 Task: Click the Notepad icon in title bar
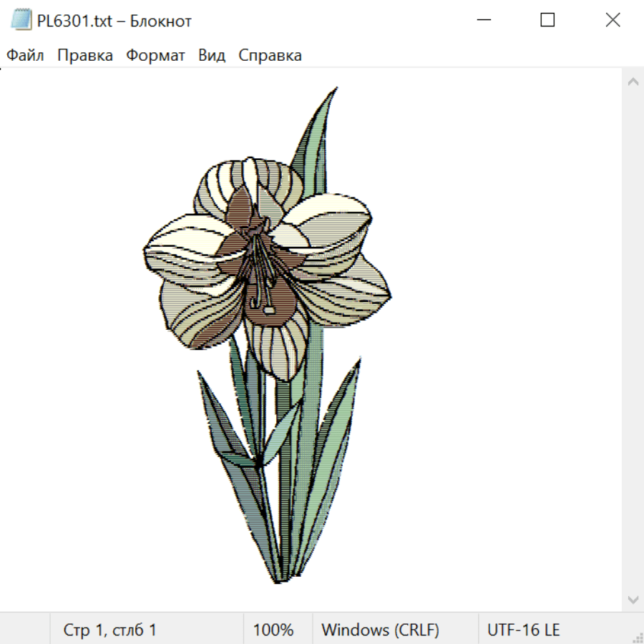pos(21,21)
